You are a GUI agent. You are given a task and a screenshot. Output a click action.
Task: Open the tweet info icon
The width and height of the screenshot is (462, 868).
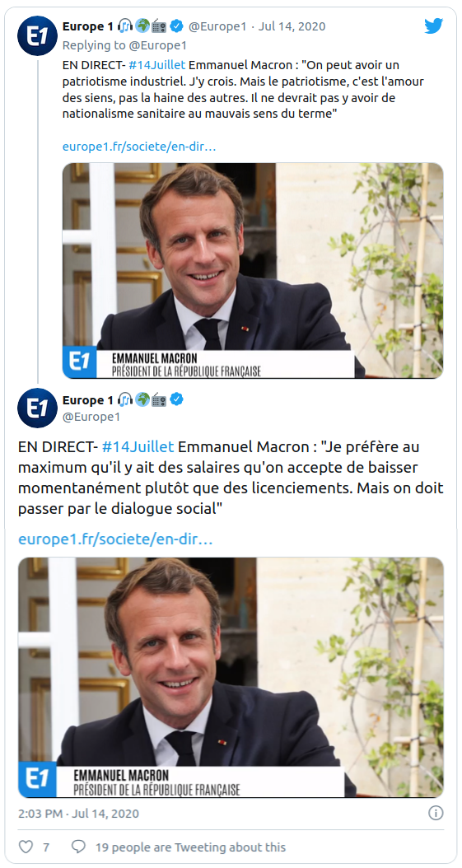(x=436, y=813)
